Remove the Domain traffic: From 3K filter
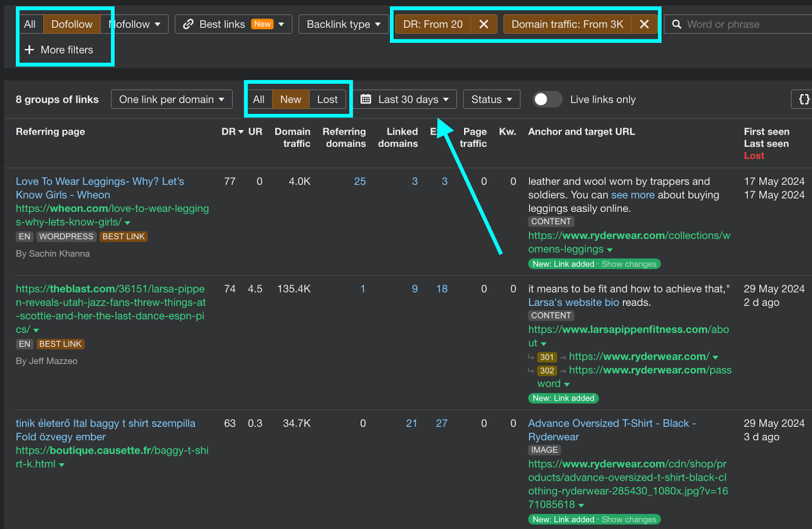This screenshot has width=812, height=529. click(644, 24)
